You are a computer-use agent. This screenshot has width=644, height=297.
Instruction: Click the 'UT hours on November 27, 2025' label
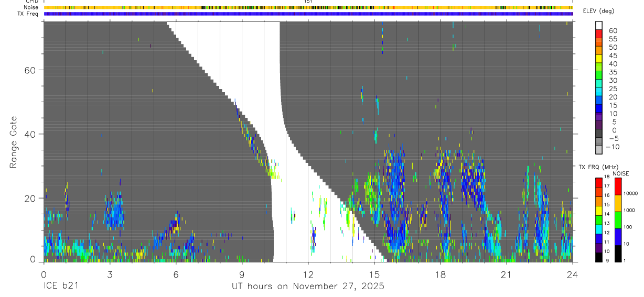tap(308, 287)
